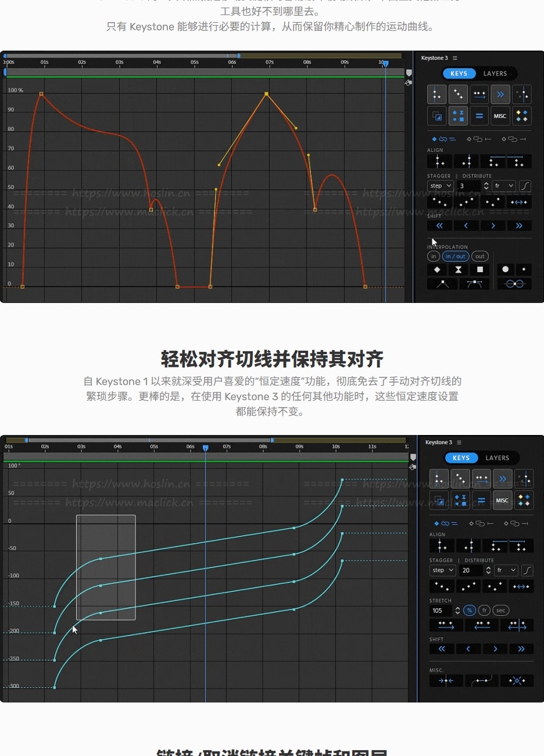Click the linked circles constant speed icon

(x=514, y=284)
